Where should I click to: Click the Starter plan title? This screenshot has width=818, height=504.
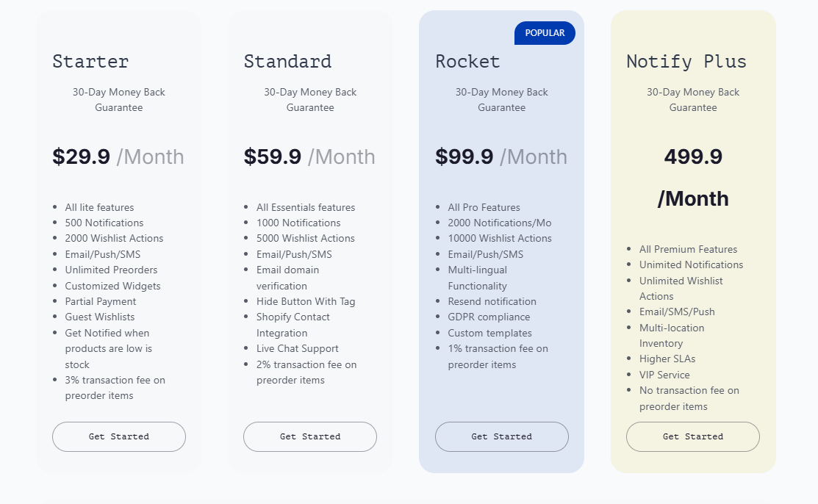(90, 61)
